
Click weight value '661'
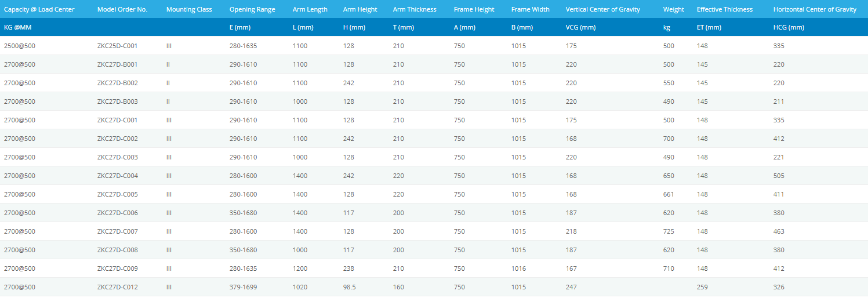coord(669,194)
